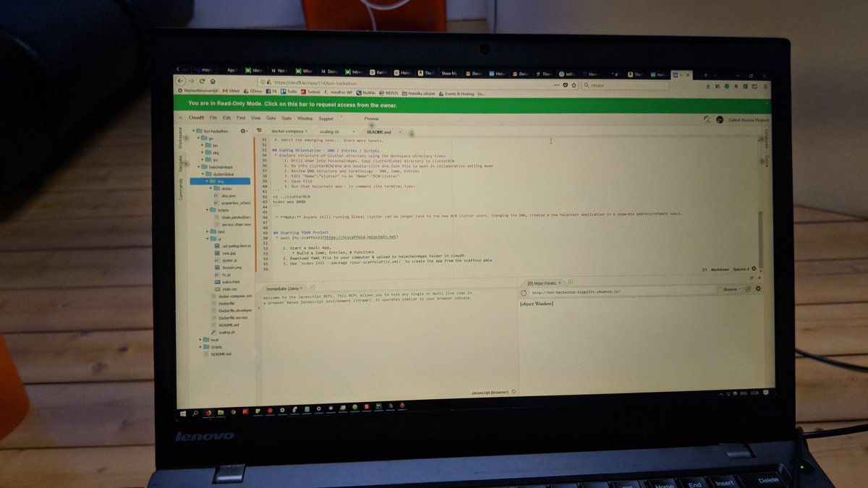Click Cancel Access Request
The height and width of the screenshot is (488, 868).
pyautogui.click(x=748, y=119)
